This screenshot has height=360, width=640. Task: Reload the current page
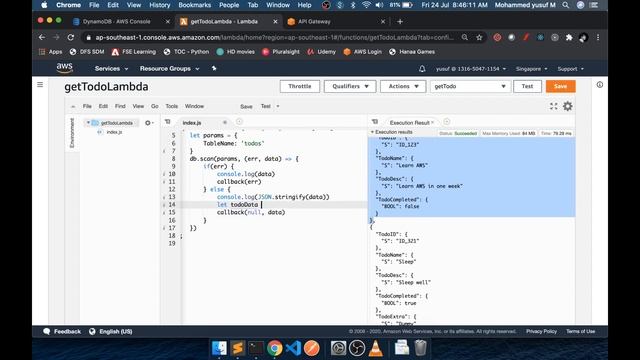71,37
